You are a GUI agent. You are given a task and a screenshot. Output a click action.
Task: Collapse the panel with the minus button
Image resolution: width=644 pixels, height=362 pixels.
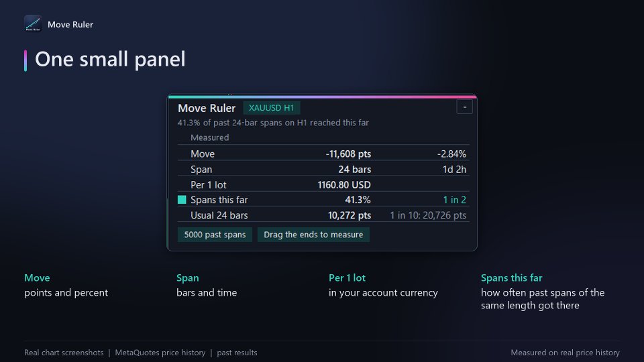click(464, 107)
